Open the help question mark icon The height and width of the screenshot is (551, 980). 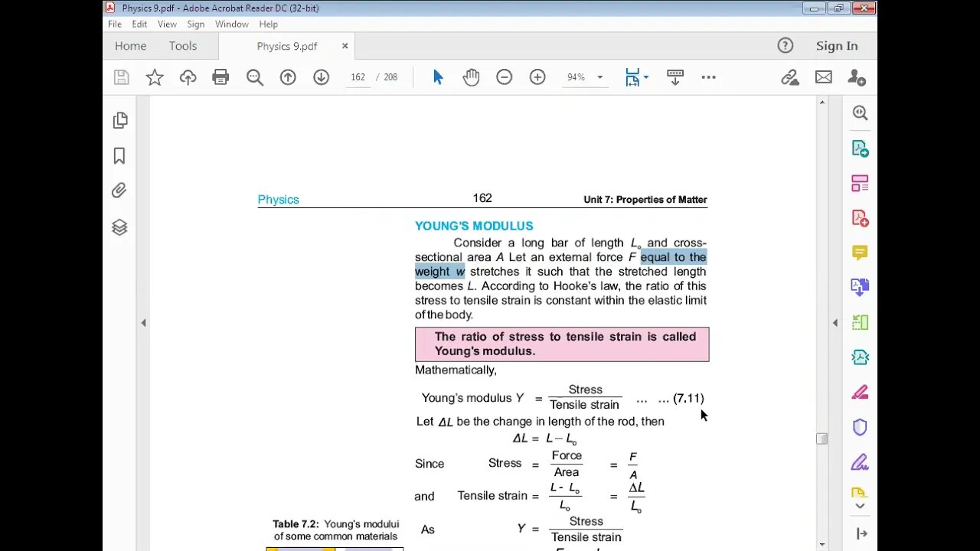[786, 46]
